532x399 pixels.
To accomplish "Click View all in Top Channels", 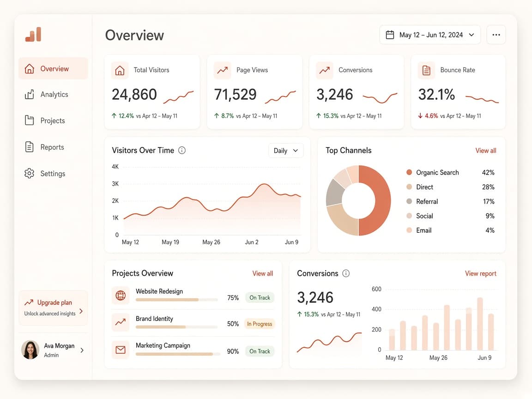I will pyautogui.click(x=485, y=151).
